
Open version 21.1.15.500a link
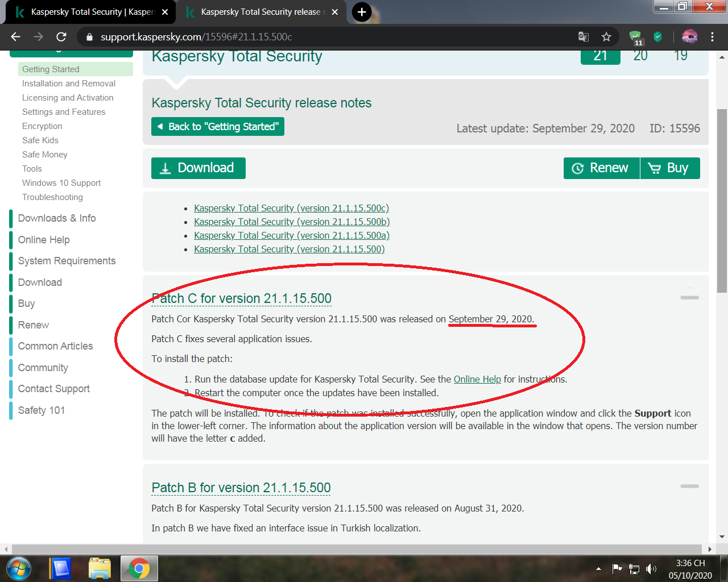coord(292,235)
